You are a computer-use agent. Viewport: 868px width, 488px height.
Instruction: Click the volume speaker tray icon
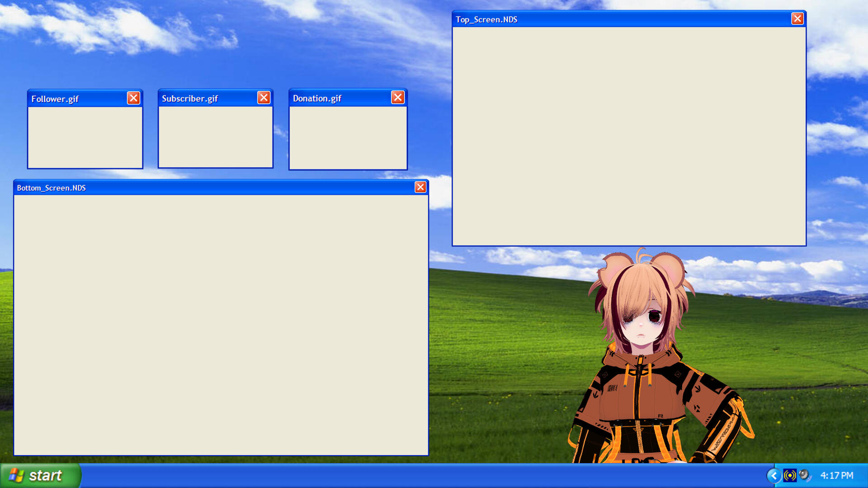pyautogui.click(x=805, y=475)
